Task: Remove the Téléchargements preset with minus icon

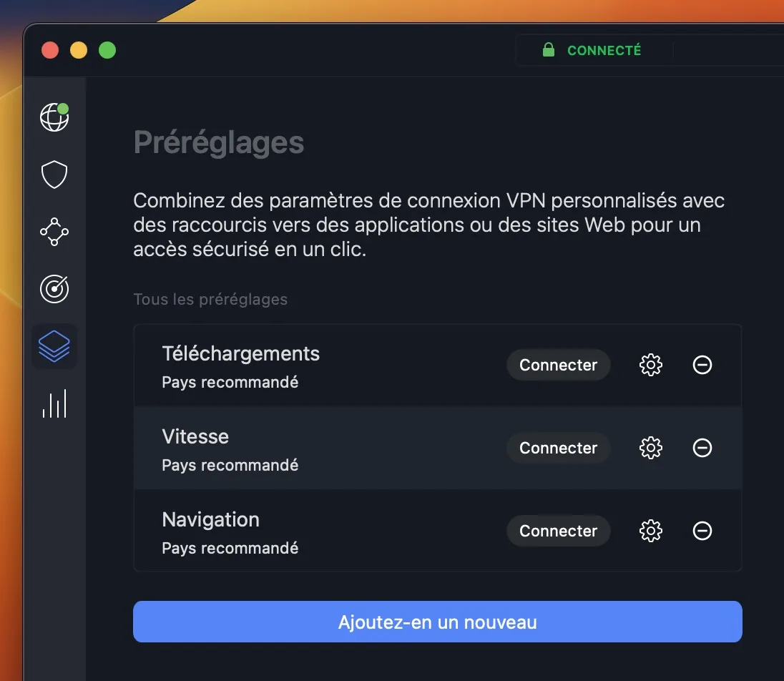Action: [702, 365]
